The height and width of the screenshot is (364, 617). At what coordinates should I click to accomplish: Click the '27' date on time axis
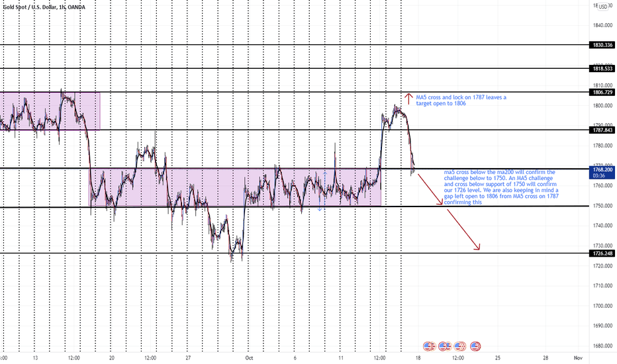(x=188, y=358)
